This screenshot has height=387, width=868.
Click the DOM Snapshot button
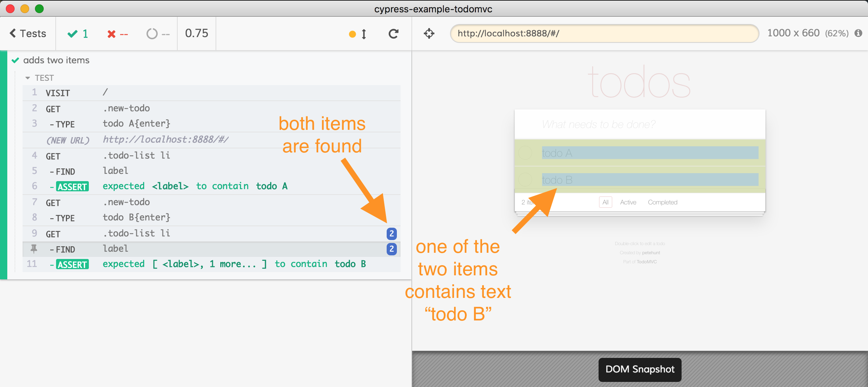pyautogui.click(x=640, y=369)
